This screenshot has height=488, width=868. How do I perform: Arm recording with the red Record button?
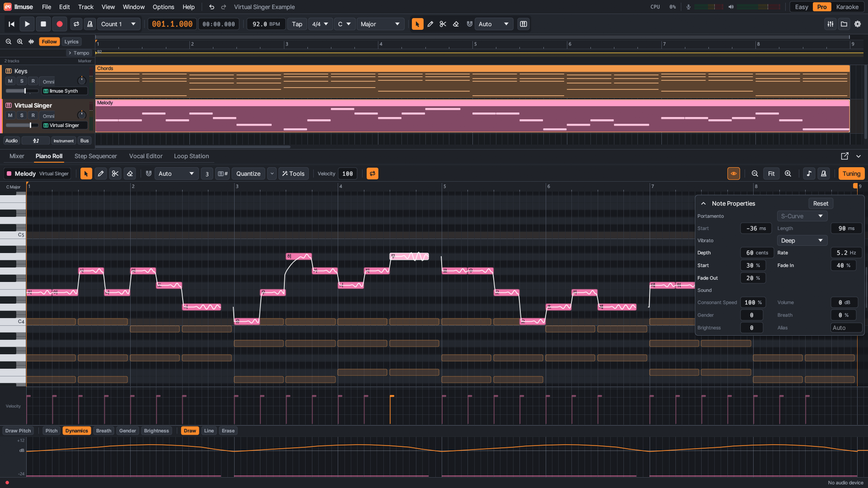click(x=60, y=24)
